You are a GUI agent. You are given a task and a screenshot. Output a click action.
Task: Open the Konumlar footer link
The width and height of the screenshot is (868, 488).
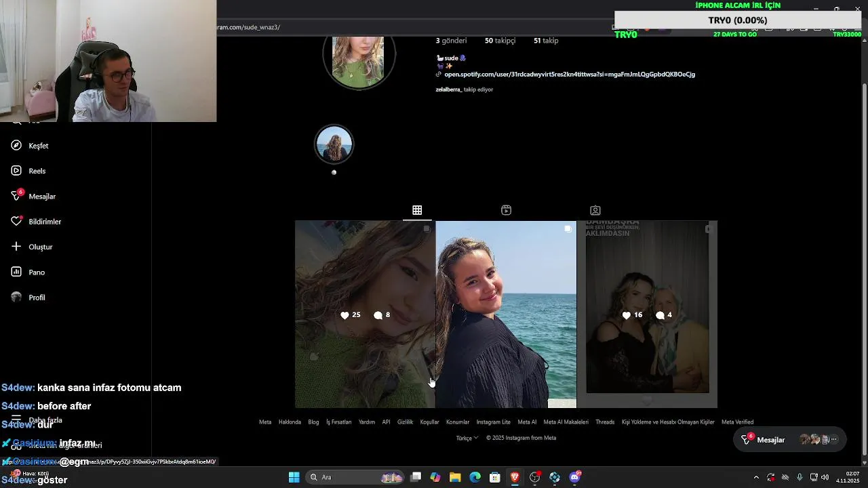pyautogui.click(x=458, y=422)
